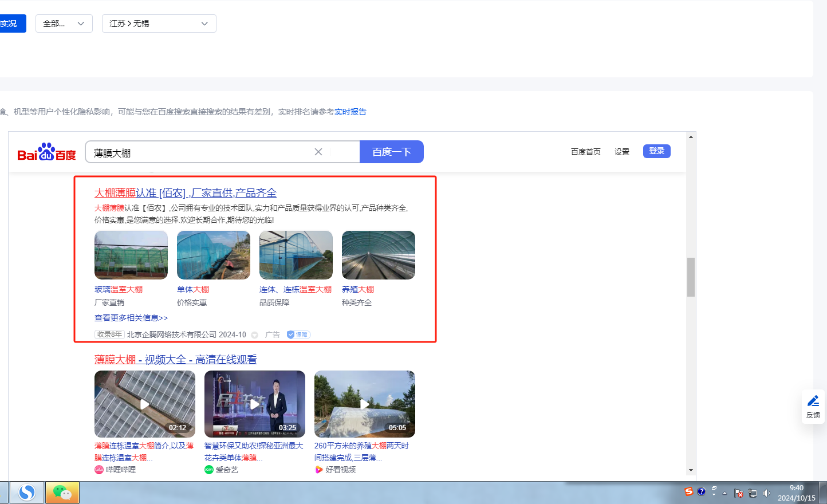Open the 江苏 > 无锡 region dropdown
This screenshot has height=504, width=827.
[159, 23]
